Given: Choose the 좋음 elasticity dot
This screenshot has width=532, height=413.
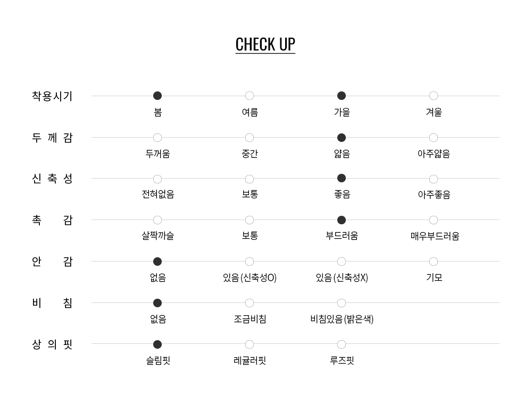Looking at the screenshot, I should tap(342, 178).
